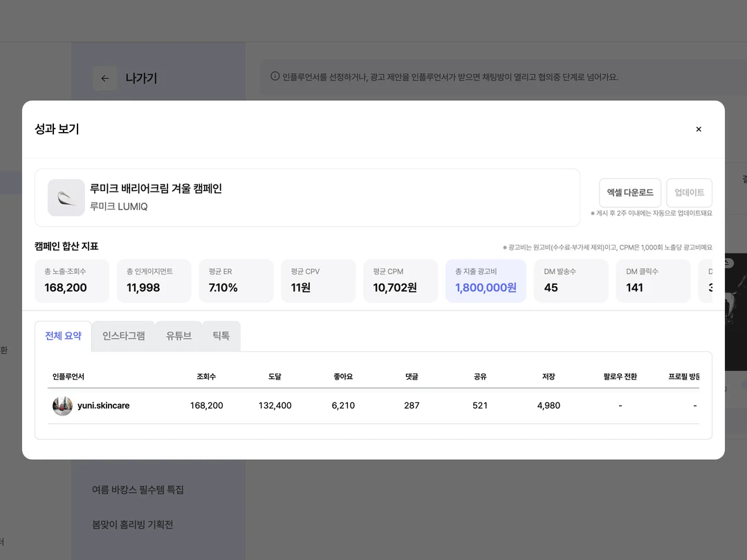Open 여름 바캉스 필수템 특집 in background list
747x560 pixels.
(138, 489)
